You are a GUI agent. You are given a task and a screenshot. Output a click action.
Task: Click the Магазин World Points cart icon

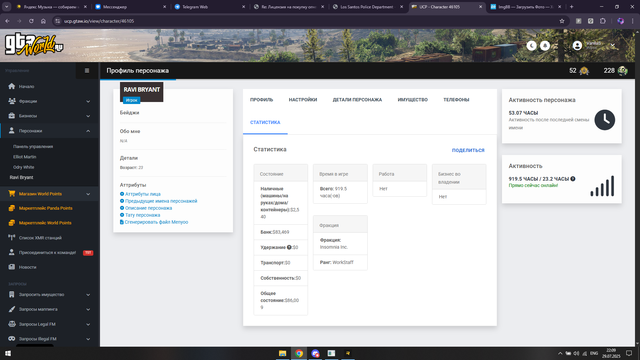(x=11, y=193)
